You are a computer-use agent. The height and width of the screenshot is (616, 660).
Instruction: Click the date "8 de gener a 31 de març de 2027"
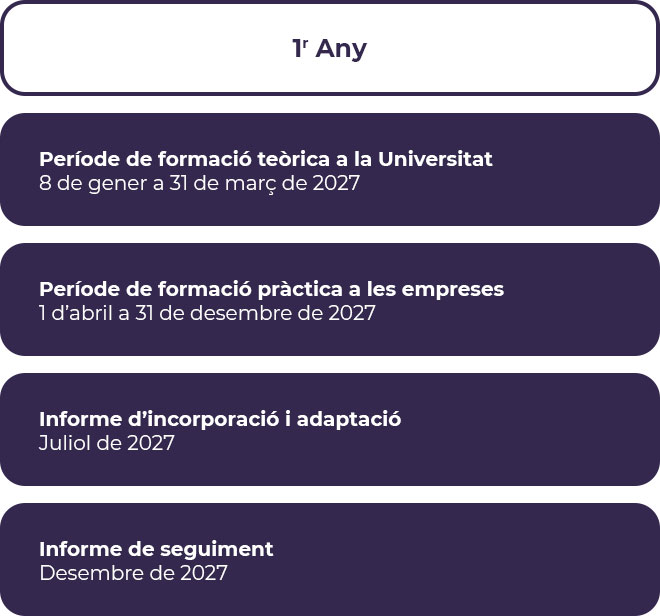point(199,183)
